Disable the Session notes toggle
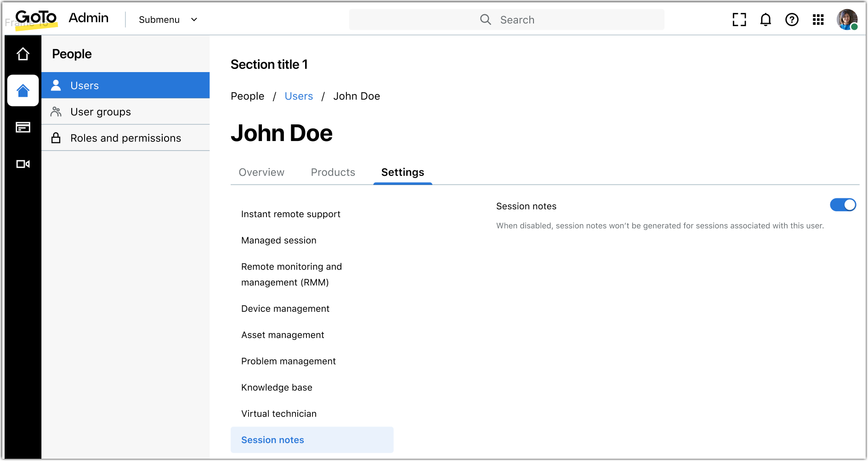Viewport: 868px width, 461px height. point(842,205)
